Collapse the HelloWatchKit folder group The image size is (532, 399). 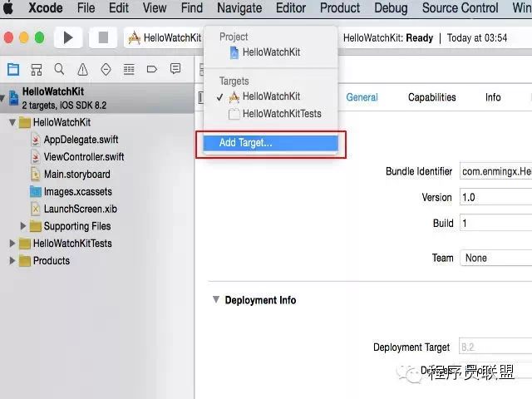[12, 122]
